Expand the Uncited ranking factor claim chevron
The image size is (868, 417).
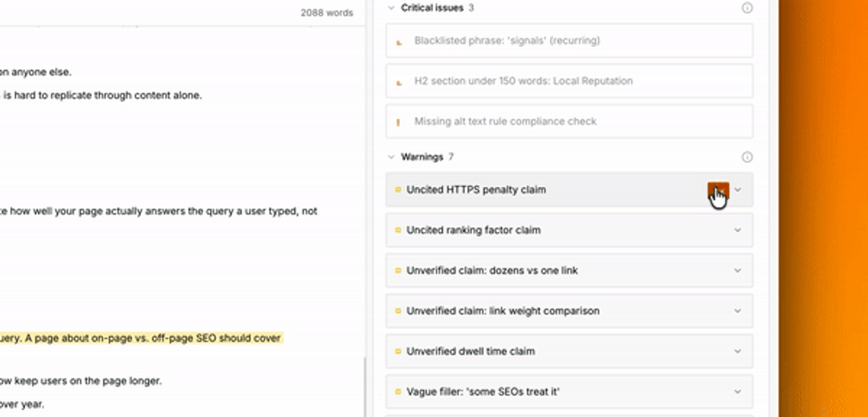coord(738,230)
